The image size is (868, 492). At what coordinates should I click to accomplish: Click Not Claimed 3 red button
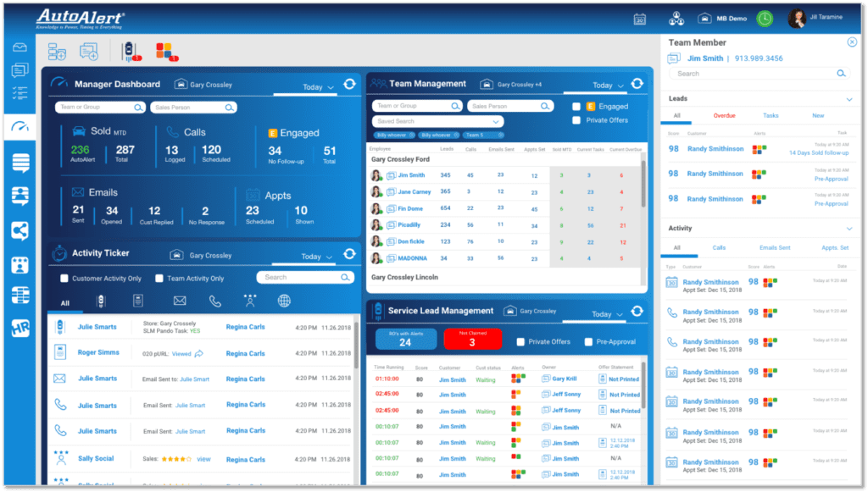tap(473, 339)
